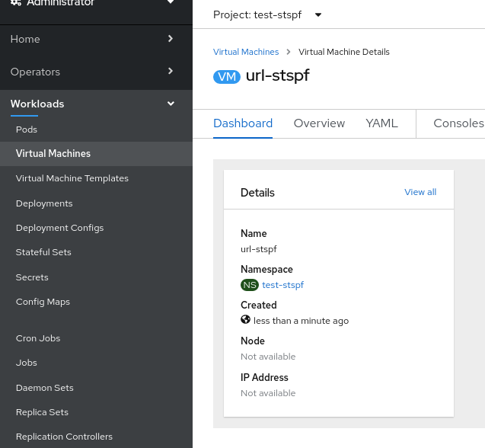Open the Consoles tab
The width and height of the screenshot is (485, 448).
click(458, 123)
